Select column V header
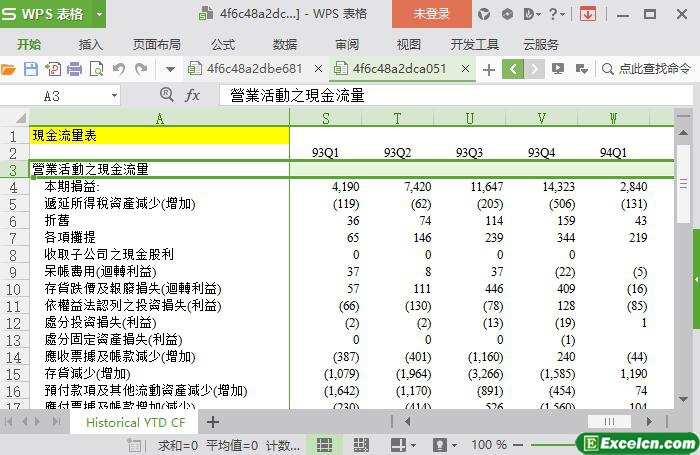 click(542, 118)
